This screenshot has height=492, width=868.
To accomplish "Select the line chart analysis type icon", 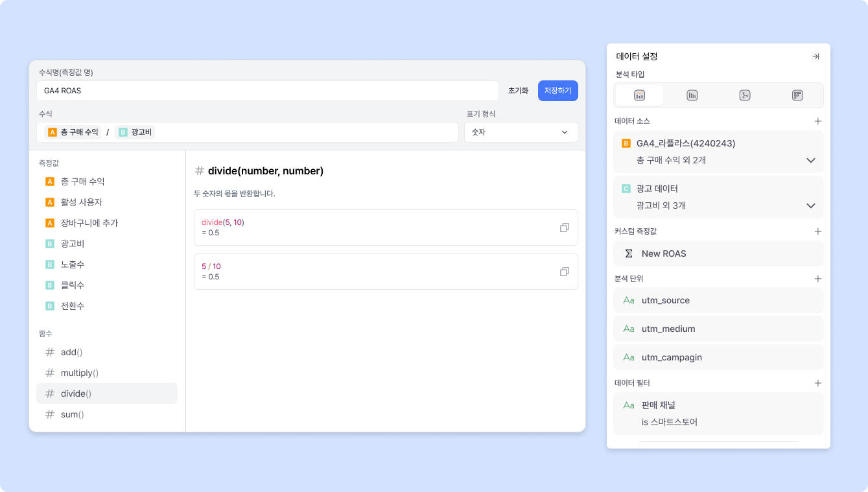I will (639, 95).
